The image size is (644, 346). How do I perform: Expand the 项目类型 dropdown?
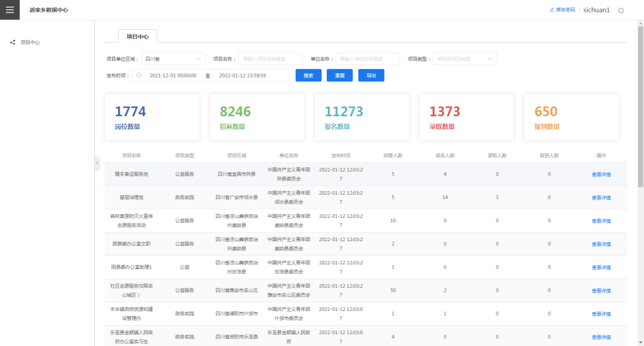(x=465, y=59)
